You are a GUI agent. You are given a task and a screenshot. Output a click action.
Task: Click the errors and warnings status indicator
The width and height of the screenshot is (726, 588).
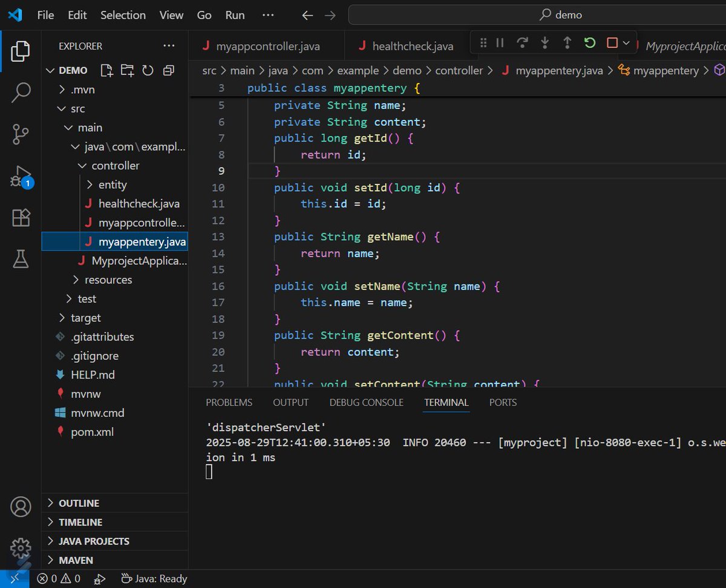(x=59, y=579)
